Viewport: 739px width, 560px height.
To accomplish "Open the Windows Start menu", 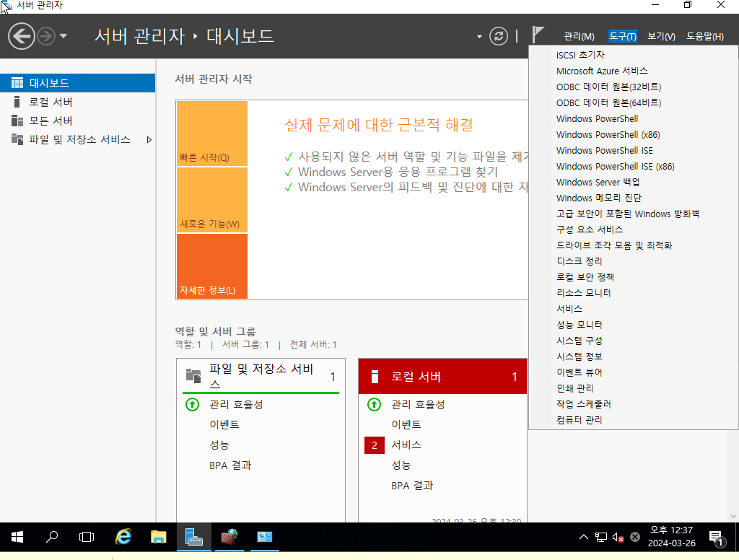I will 17,537.
